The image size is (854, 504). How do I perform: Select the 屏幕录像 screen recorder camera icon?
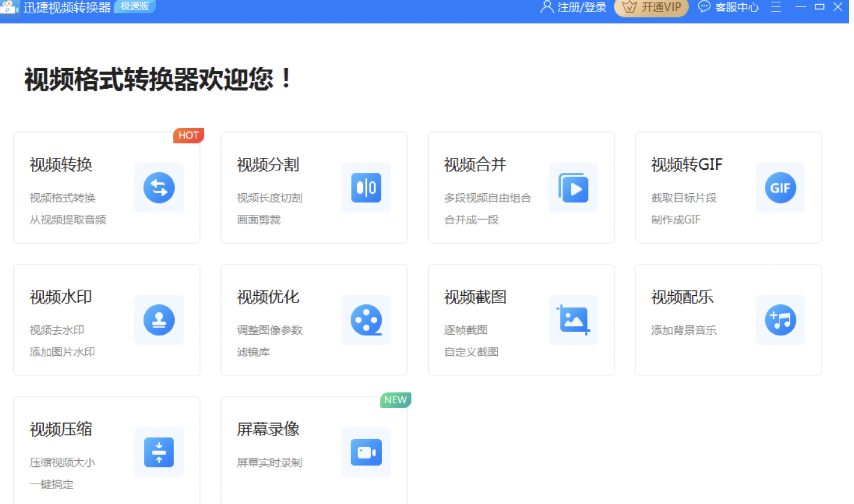[x=366, y=452]
